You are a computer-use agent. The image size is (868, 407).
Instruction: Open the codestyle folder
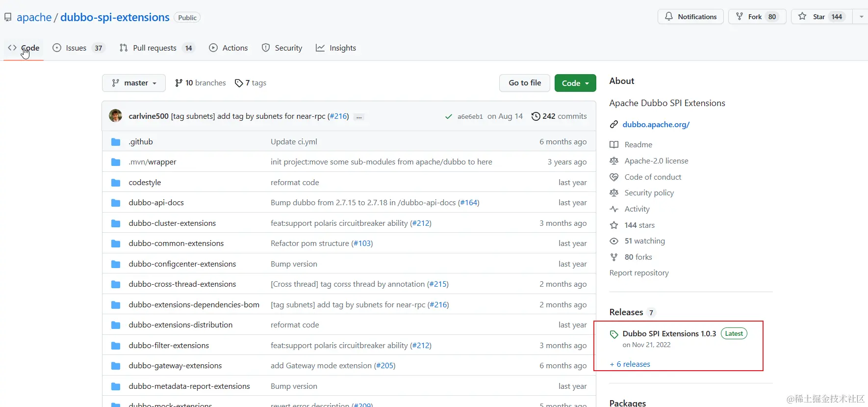(145, 183)
